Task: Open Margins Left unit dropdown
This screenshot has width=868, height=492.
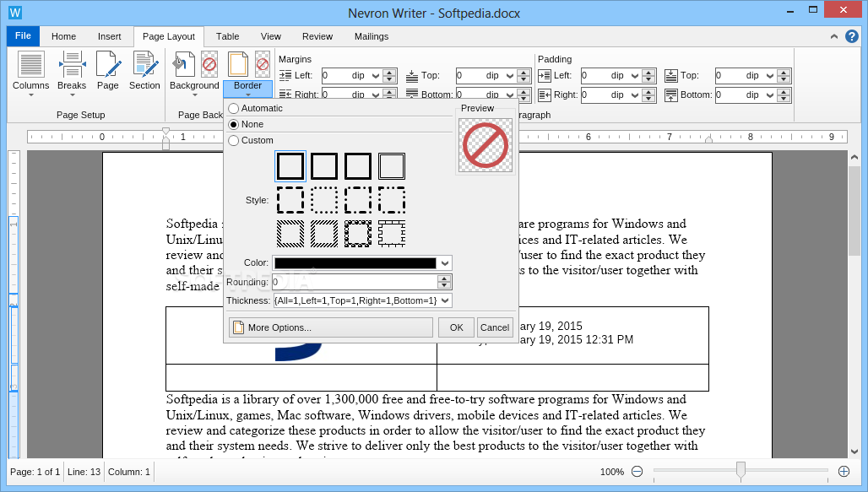Action: 376,76
